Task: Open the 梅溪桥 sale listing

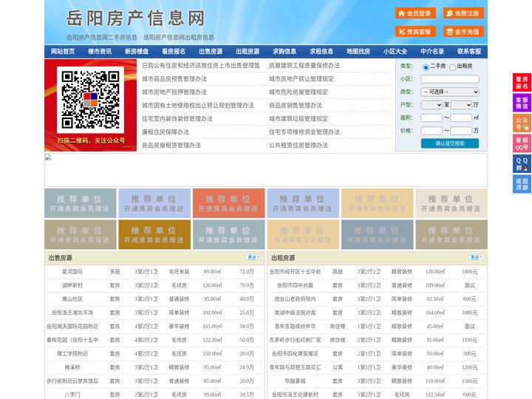Action: point(72,367)
